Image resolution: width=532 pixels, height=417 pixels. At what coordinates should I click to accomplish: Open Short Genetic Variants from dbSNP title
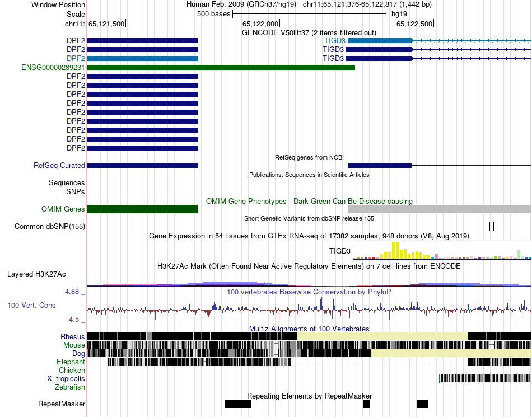309,218
